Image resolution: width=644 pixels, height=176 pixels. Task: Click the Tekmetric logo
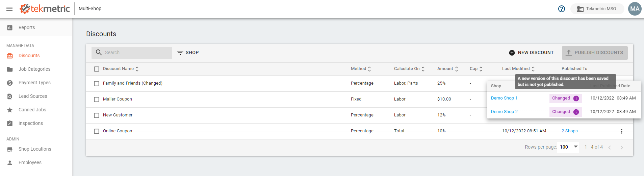(x=45, y=9)
